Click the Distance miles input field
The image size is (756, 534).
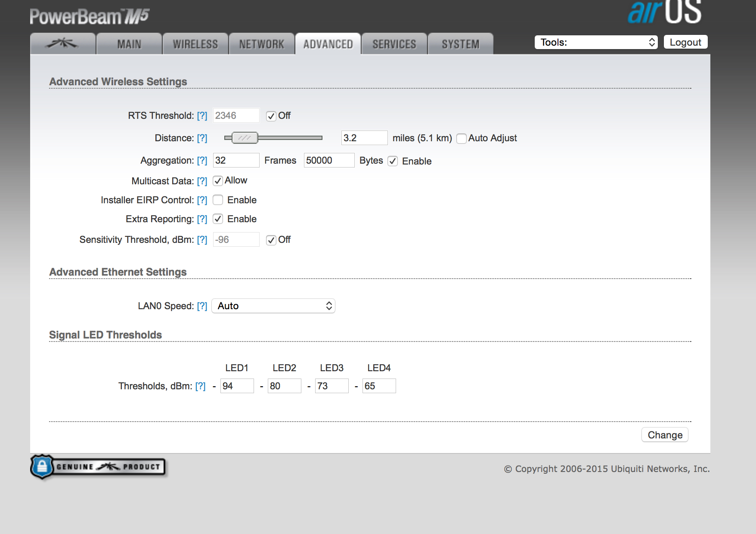coord(364,138)
